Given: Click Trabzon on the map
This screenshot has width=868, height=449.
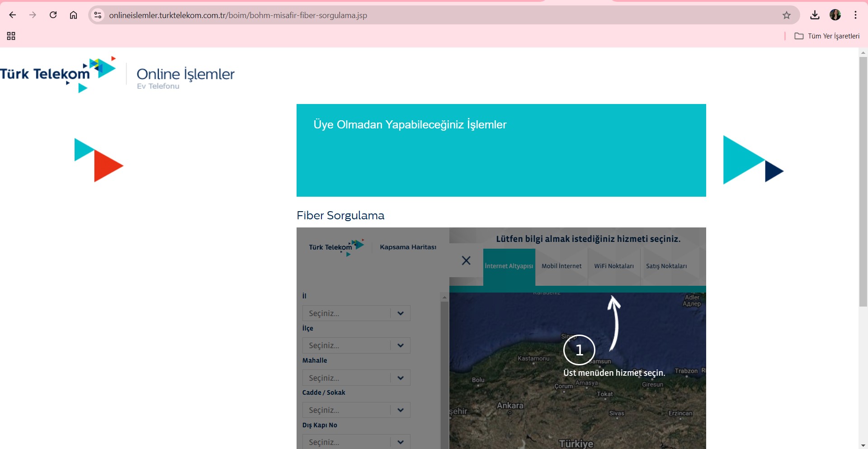Looking at the screenshot, I should click(x=686, y=371).
